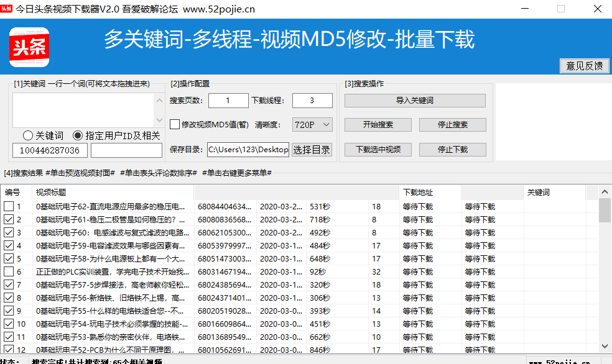Click 停止搜索 stop search button

[453, 125]
